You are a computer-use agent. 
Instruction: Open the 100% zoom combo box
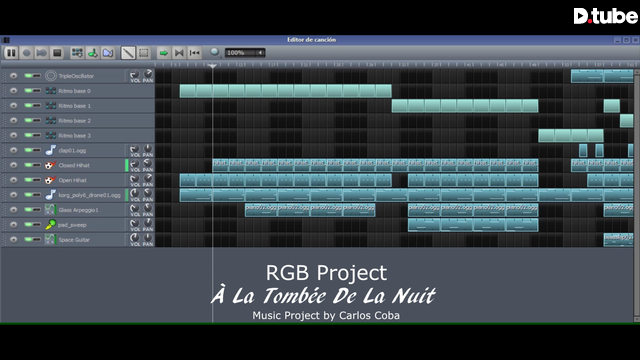[x=245, y=53]
